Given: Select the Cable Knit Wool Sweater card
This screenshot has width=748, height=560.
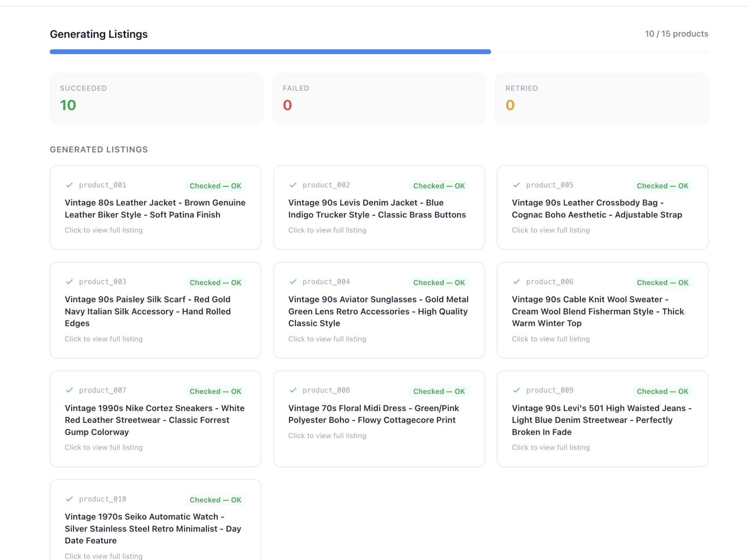Looking at the screenshot, I should click(x=602, y=310).
